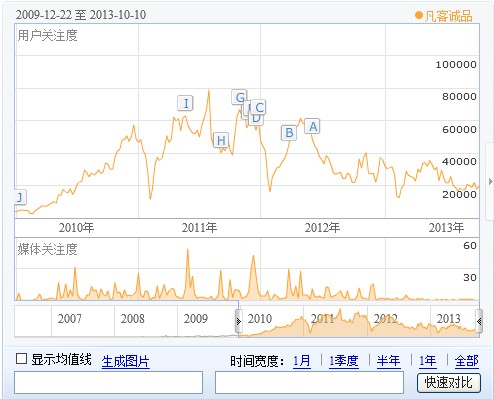The height and width of the screenshot is (399, 494).
Task: Click the 2010年 axis label
Action: [x=76, y=228]
